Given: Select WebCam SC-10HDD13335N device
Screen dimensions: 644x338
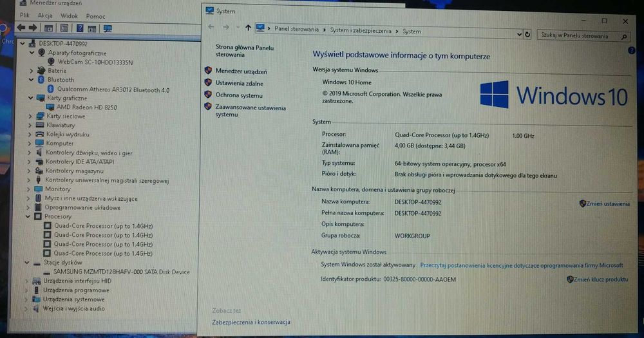Looking at the screenshot, I should (x=95, y=62).
